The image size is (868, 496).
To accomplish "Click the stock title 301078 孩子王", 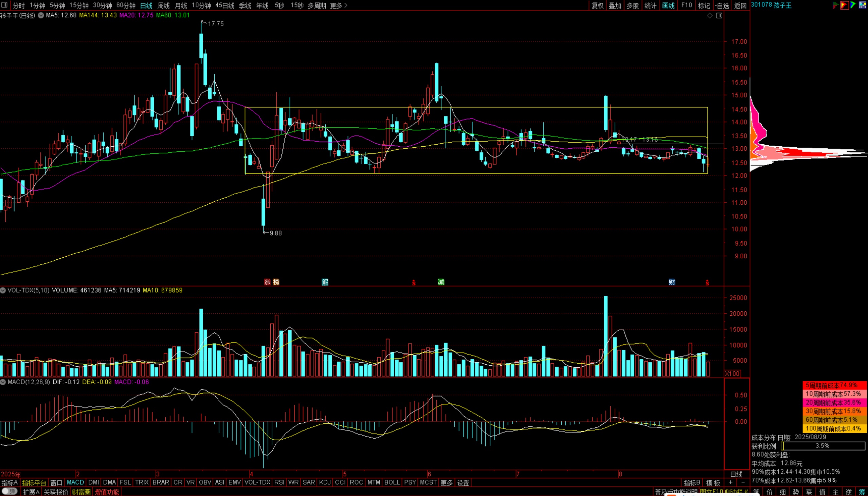I will click(771, 5).
